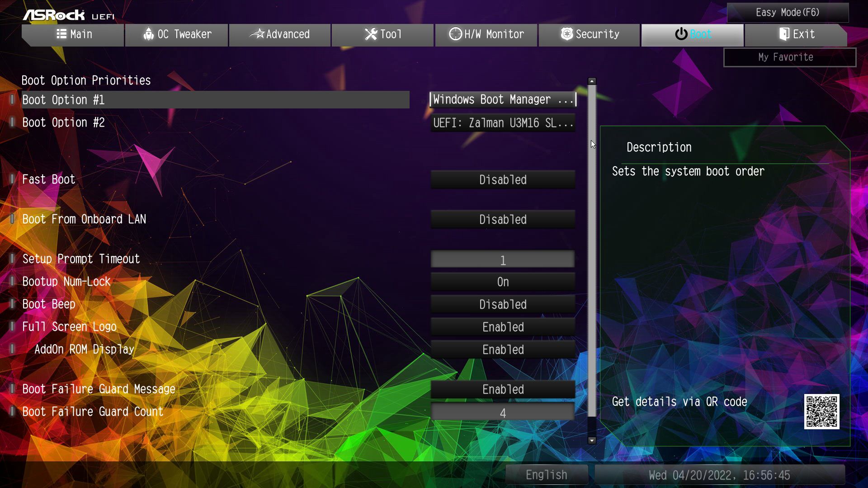Viewport: 868px width, 488px height.
Task: Click the QR code image
Action: (x=821, y=411)
